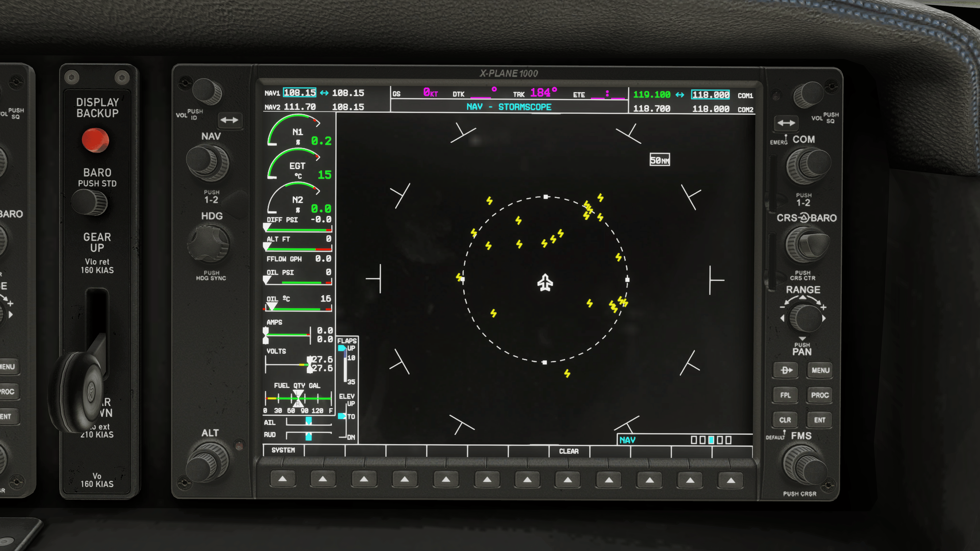Click the first bezel softkey under SYSTEM
Screen dimensions: 980x551
tap(283, 479)
